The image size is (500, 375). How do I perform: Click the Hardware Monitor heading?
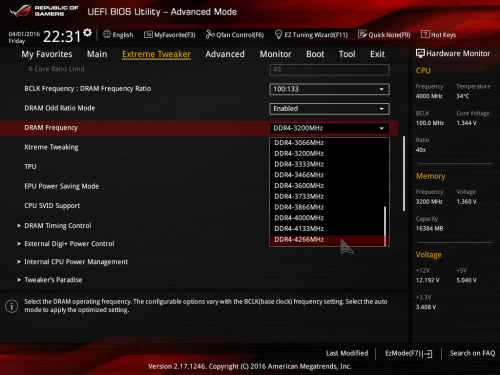coord(458,53)
